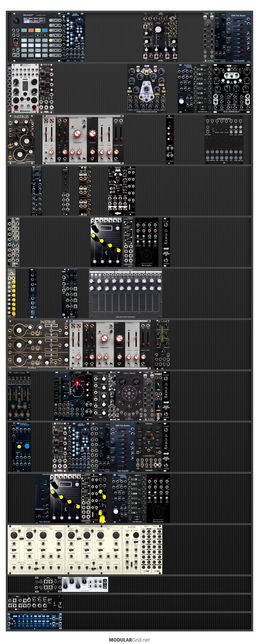Click the Instruo cruinn module
Image resolution: width=259 pixels, height=644 pixels.
(21, 139)
